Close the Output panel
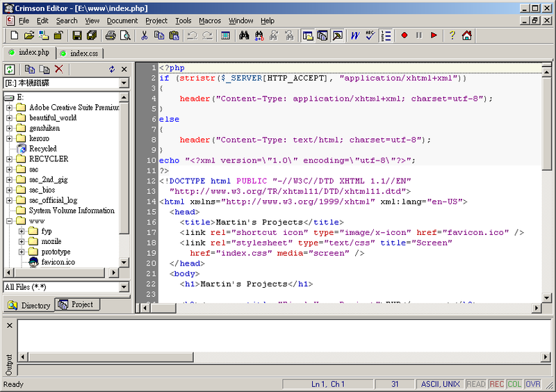Viewport: 556px width, 392px height. (x=10, y=325)
